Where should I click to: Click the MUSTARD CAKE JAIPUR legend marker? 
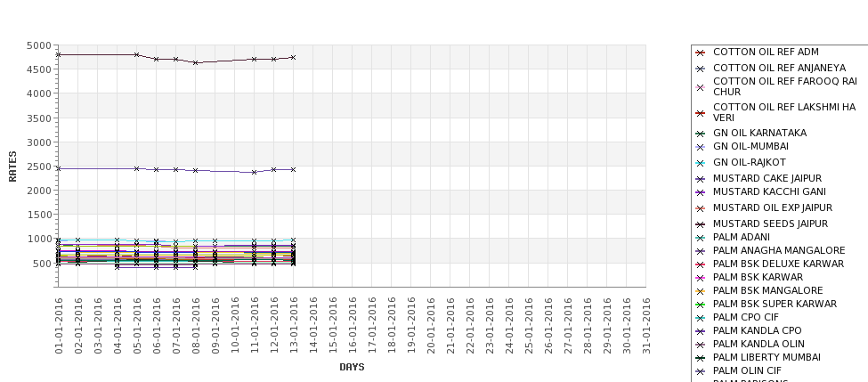[700, 179]
